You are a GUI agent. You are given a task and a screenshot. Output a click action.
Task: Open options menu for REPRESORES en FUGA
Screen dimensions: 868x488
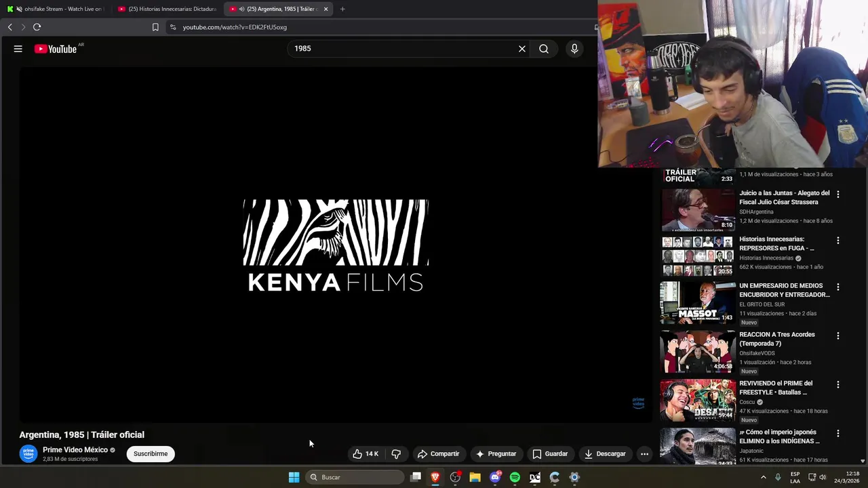pyautogui.click(x=838, y=241)
